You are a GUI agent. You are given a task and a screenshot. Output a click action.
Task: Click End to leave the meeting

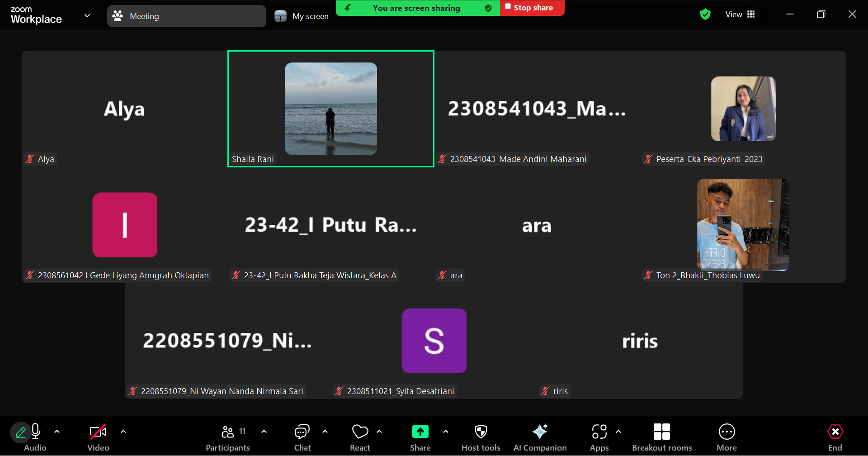(x=835, y=437)
